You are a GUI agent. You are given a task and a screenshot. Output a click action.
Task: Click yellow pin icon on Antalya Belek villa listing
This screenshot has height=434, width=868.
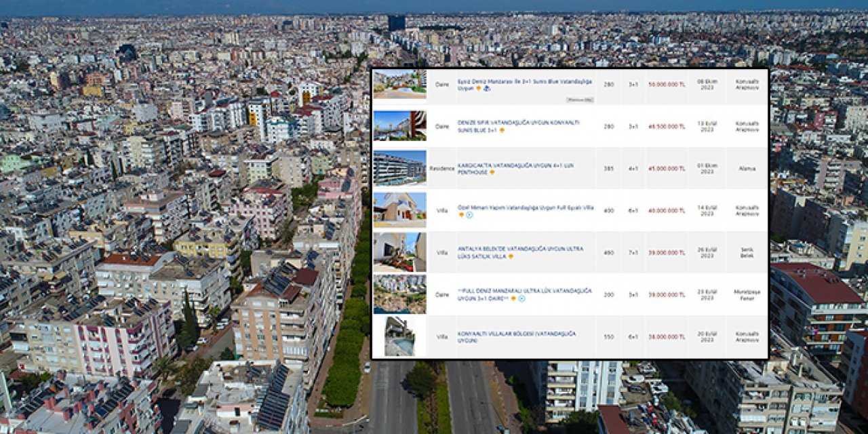tap(511, 256)
